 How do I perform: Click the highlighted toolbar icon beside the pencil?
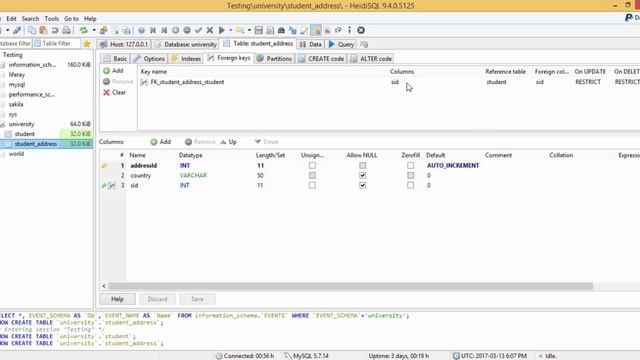click(316, 30)
